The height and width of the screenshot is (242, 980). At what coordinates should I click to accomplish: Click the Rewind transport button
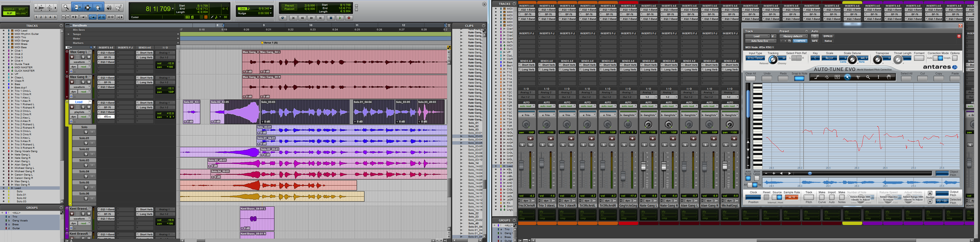[x=302, y=18]
